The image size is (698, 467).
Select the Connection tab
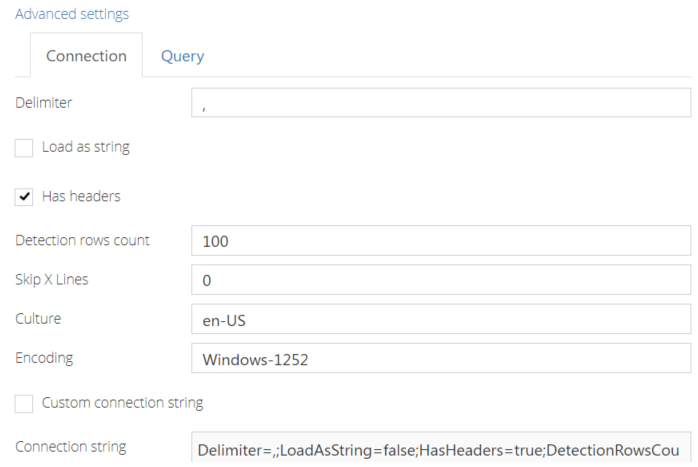(x=86, y=56)
